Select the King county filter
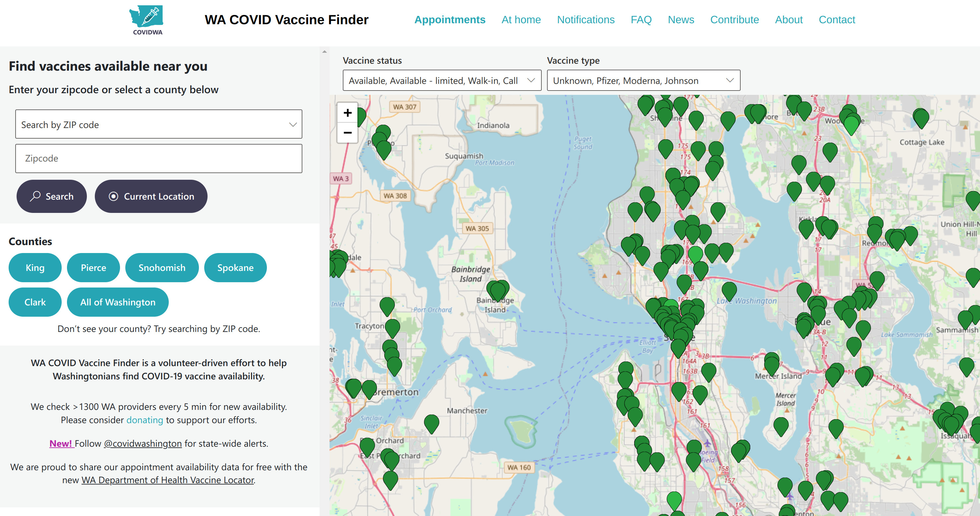Viewport: 980px width, 516px height. [35, 268]
